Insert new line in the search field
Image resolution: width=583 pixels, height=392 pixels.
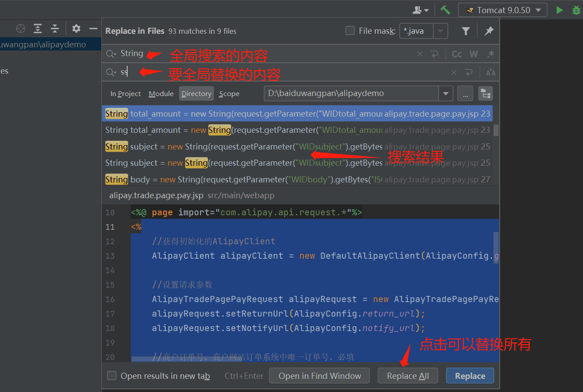click(x=434, y=54)
